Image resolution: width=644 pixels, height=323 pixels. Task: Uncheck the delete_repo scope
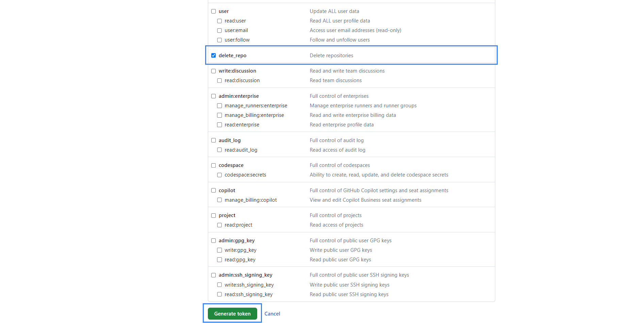(213, 55)
